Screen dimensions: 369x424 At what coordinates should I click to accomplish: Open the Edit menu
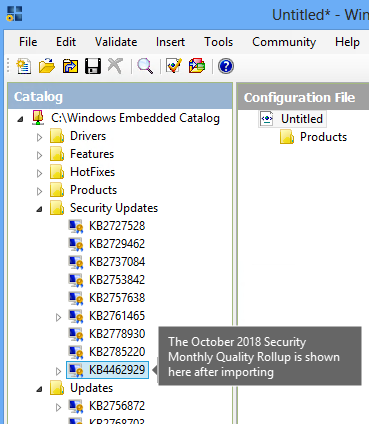66,42
